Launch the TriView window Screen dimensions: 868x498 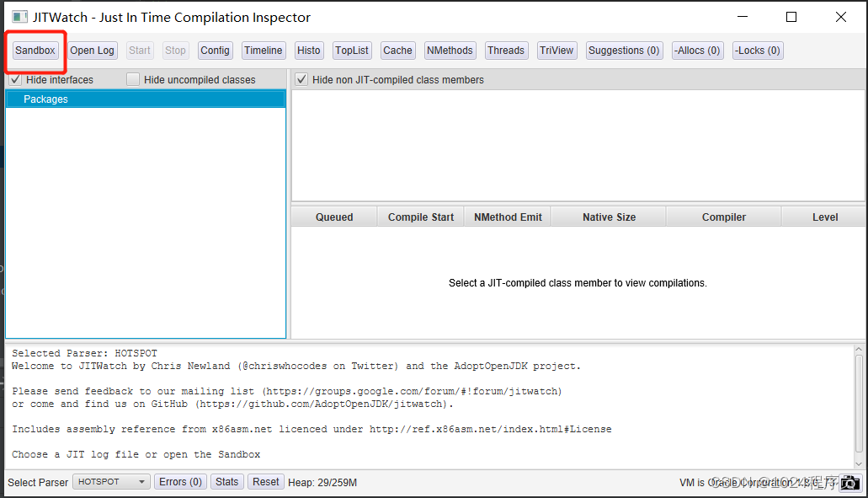click(x=556, y=51)
